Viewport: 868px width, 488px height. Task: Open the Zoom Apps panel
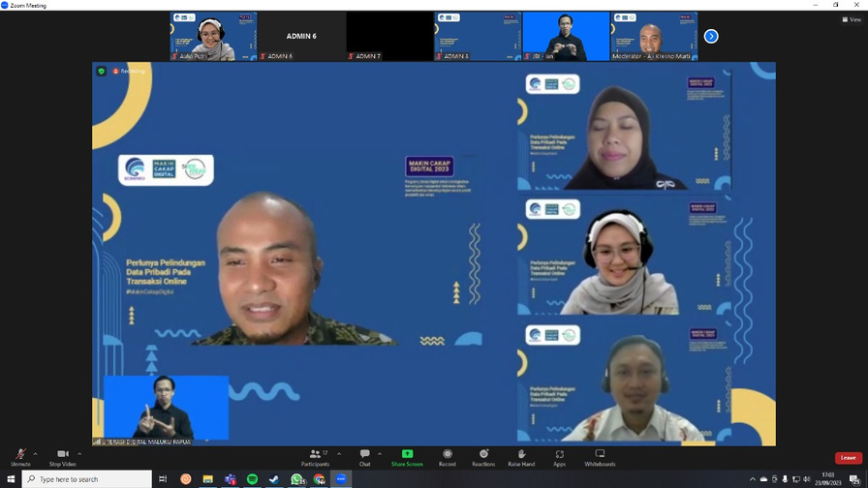[559, 456]
